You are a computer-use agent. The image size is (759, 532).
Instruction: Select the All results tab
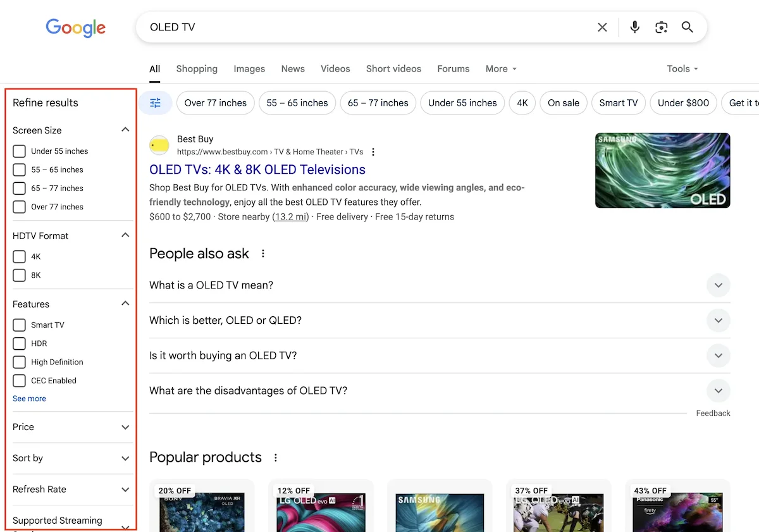pos(154,69)
